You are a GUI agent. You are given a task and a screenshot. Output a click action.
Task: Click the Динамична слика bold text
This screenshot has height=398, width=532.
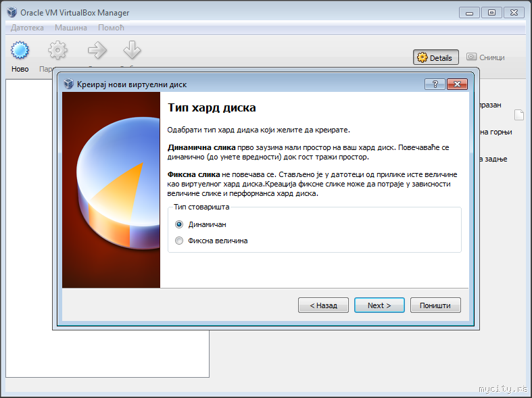201,147
